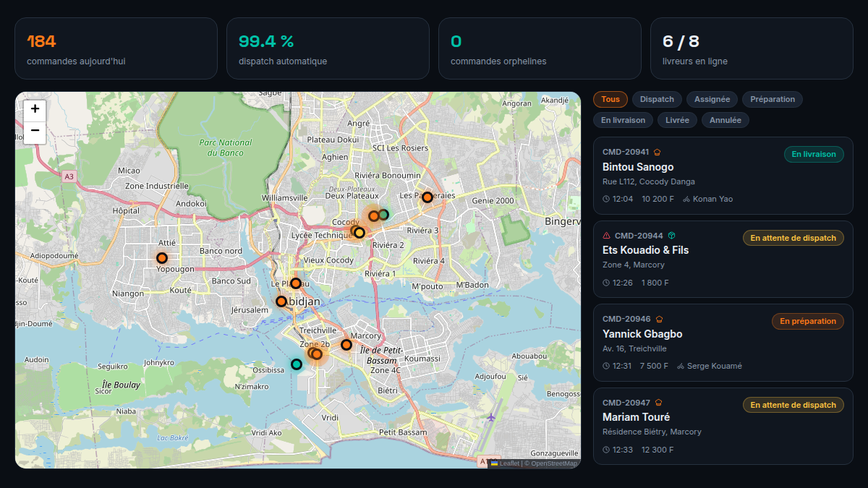Click the 184 commandes aujourd'hui card
This screenshot has height=488, width=868.
[x=116, y=48]
